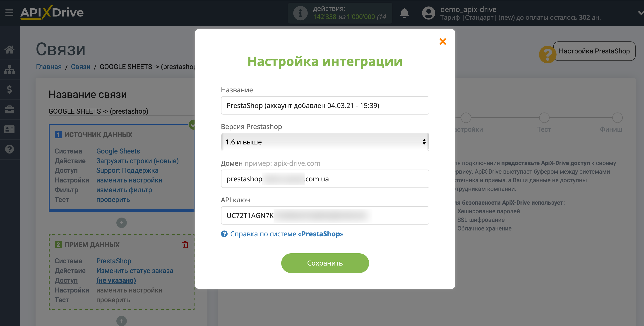This screenshot has height=326, width=644.
Task: Click the number 1 source block badge
Action: click(58, 135)
